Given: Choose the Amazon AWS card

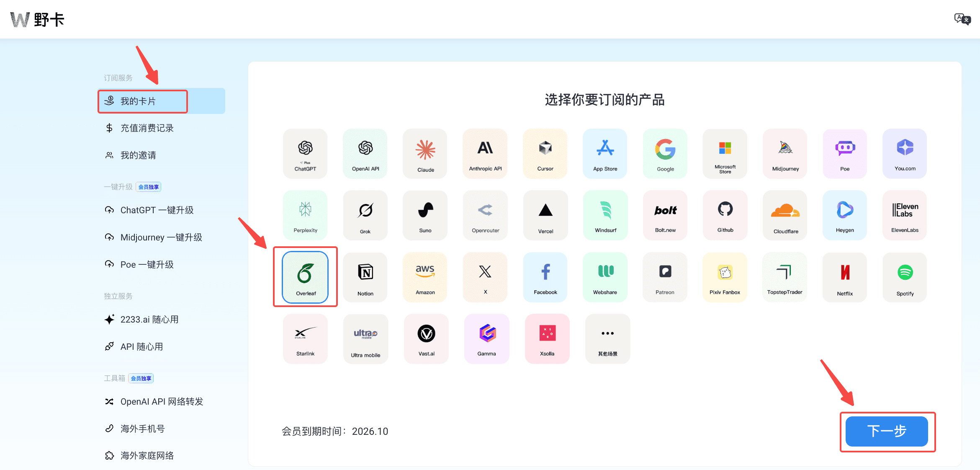Looking at the screenshot, I should point(425,277).
